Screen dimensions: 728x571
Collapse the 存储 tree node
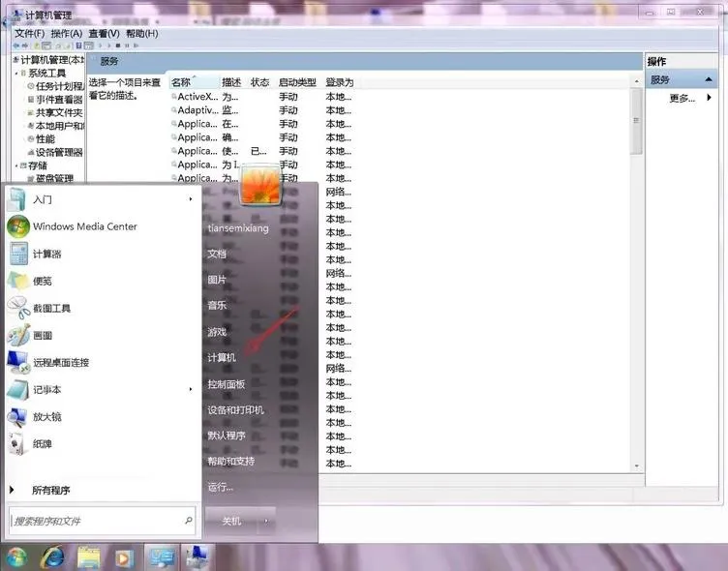(x=16, y=165)
